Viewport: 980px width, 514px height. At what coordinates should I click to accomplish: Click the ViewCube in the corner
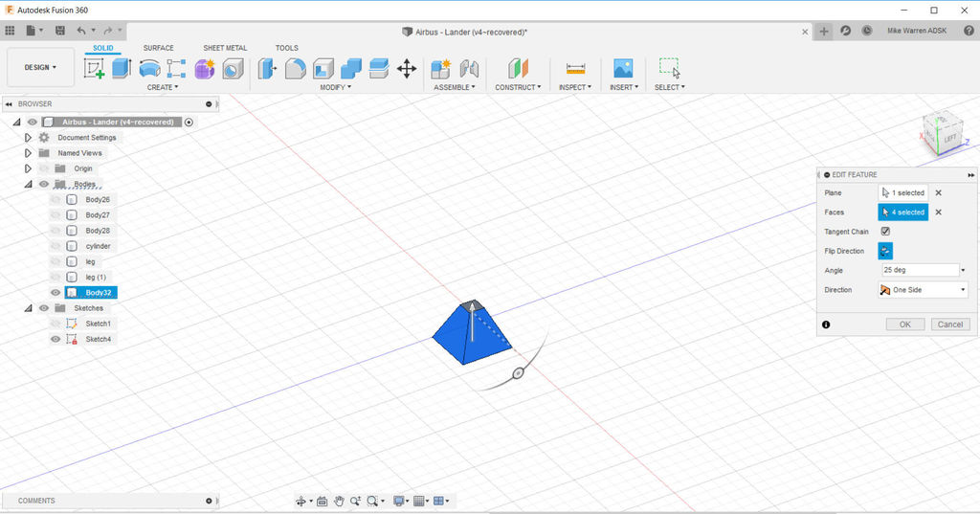942,132
